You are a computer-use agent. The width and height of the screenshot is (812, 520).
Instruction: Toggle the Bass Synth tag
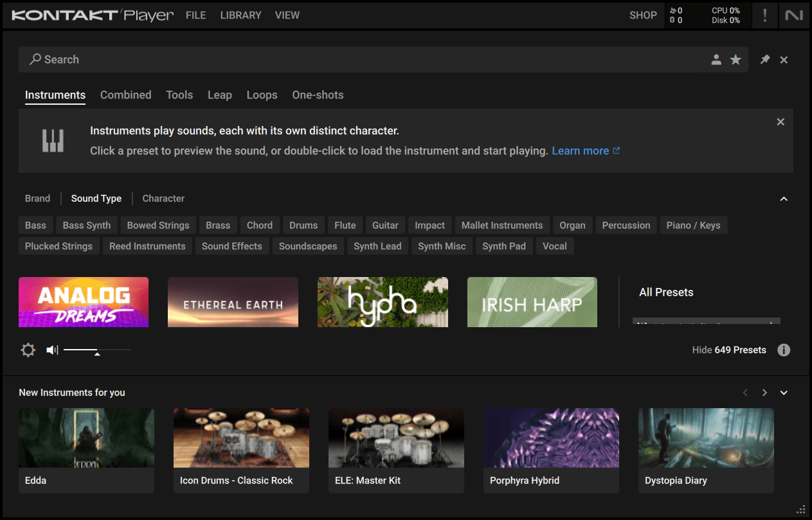pos(87,226)
